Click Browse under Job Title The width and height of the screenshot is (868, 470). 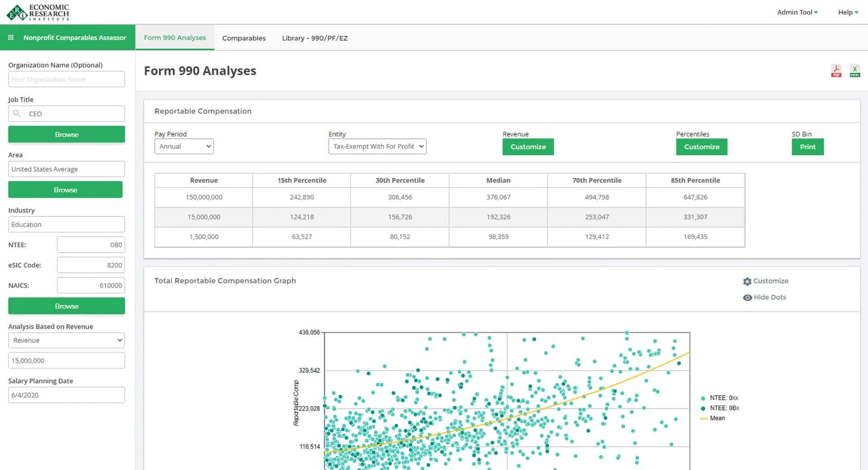pos(67,134)
